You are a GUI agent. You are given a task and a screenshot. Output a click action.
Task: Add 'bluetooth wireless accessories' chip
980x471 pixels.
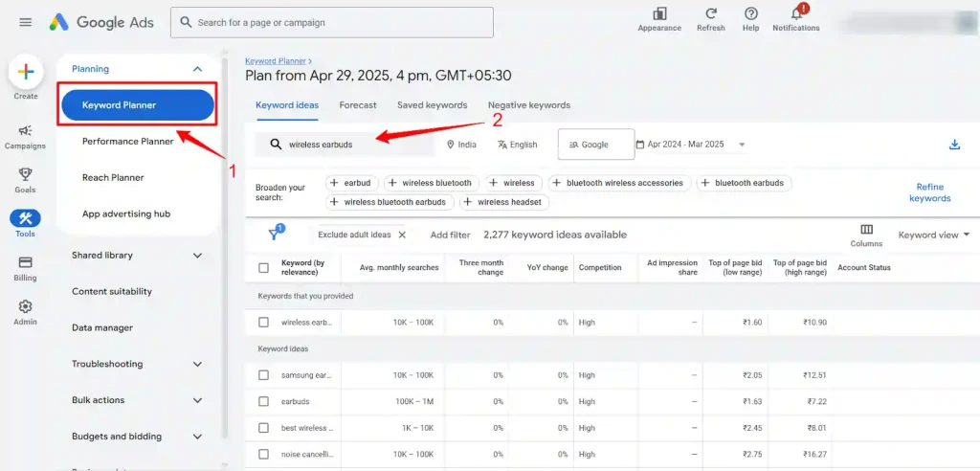(x=619, y=183)
